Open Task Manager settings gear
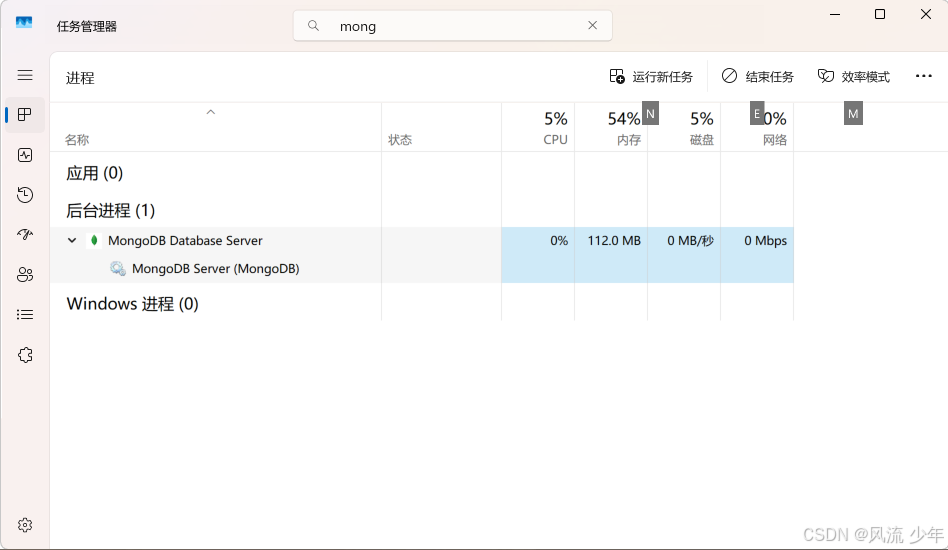 [x=25, y=525]
